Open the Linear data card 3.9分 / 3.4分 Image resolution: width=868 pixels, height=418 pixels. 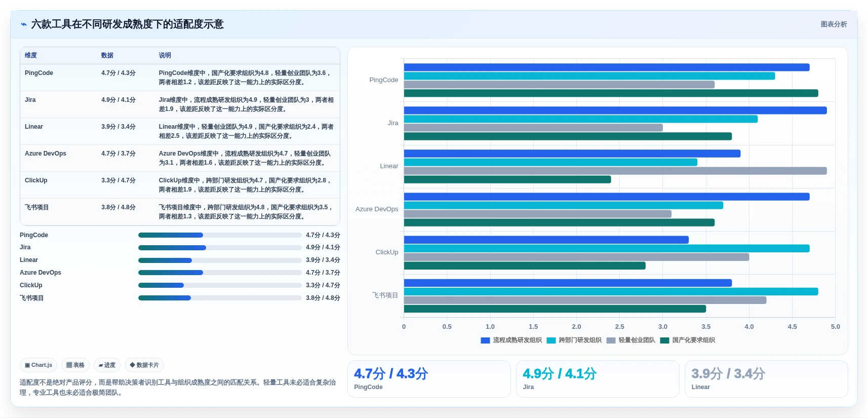[766, 379]
